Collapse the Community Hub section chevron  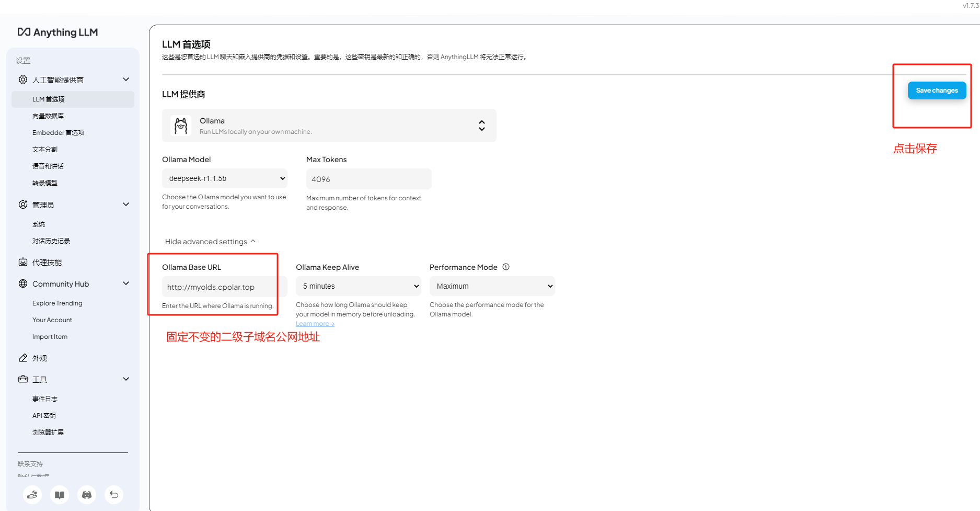(126, 283)
